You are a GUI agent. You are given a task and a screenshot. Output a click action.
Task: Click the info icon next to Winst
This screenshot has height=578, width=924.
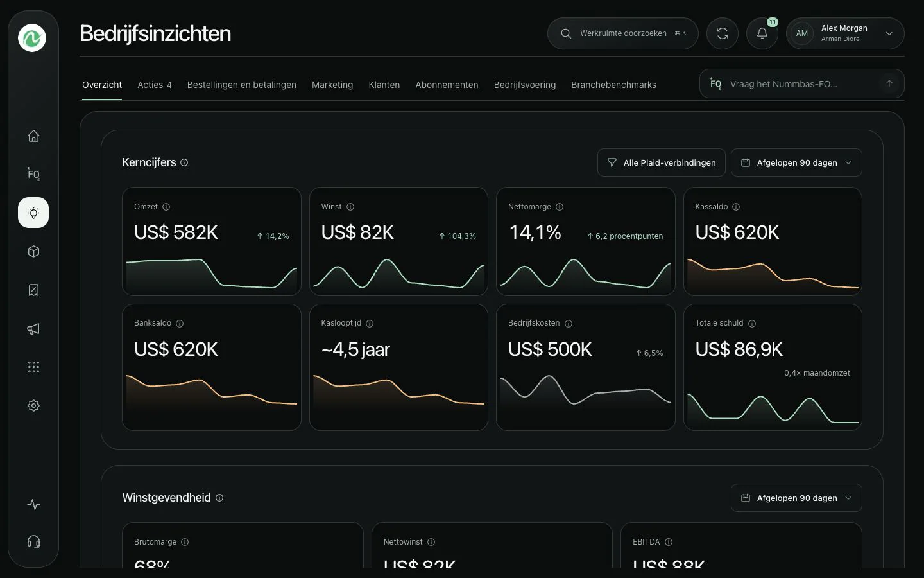coord(350,207)
